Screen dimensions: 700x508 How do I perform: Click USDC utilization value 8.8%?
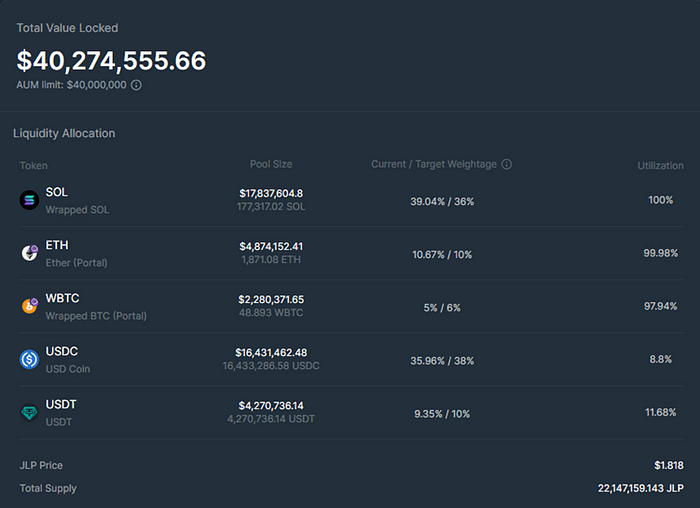[x=661, y=359]
